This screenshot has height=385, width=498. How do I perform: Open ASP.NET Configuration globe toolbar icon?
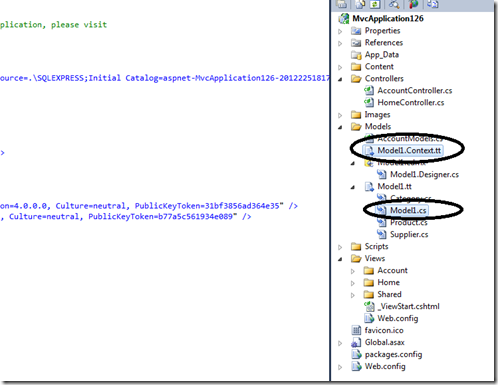414,4
